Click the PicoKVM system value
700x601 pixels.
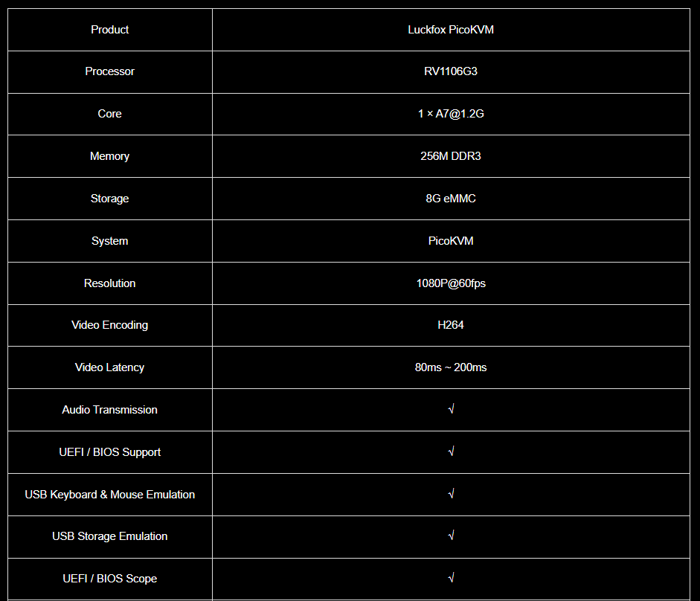click(451, 241)
